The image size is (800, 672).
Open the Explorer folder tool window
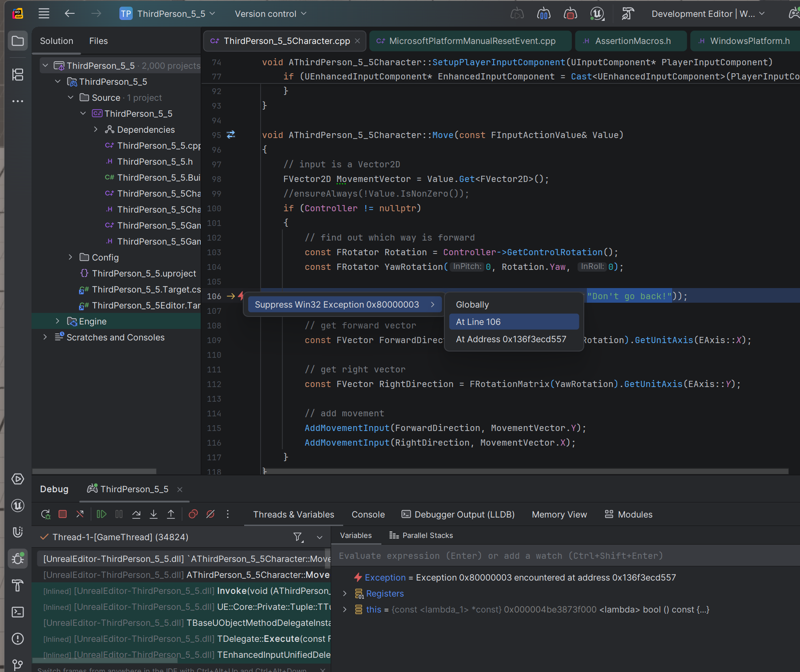[18, 41]
